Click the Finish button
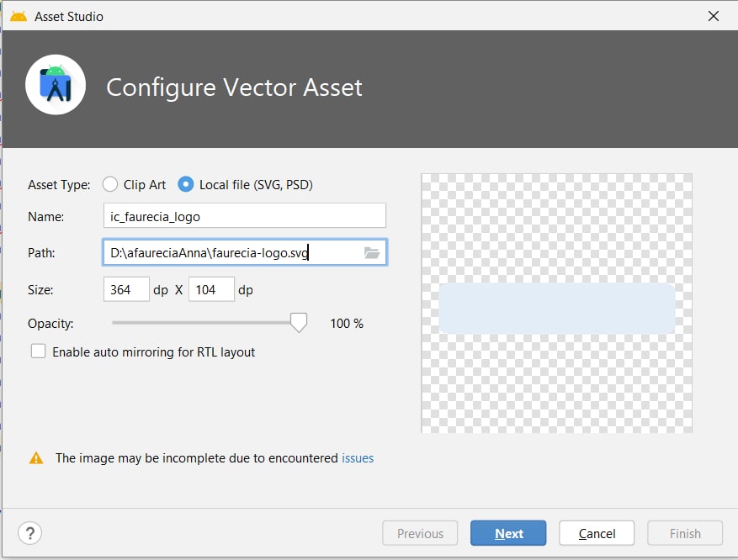The height and width of the screenshot is (560, 738). [685, 533]
